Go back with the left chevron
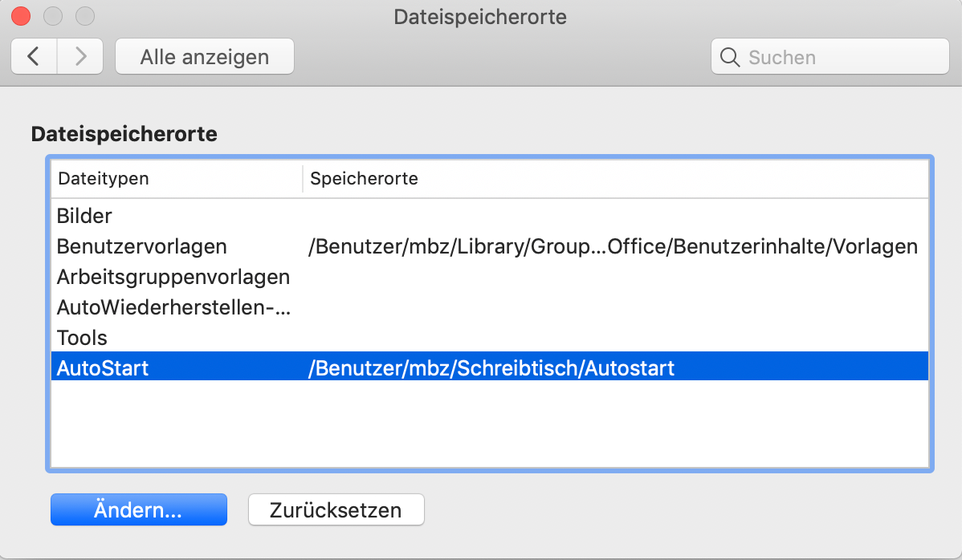Screen dimensions: 962x560 [x=34, y=56]
